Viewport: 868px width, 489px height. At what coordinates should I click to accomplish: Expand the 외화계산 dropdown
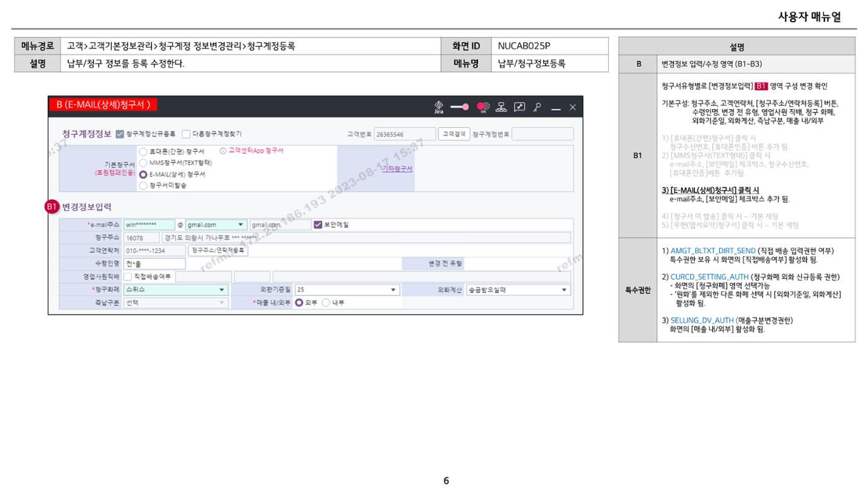[x=518, y=290]
